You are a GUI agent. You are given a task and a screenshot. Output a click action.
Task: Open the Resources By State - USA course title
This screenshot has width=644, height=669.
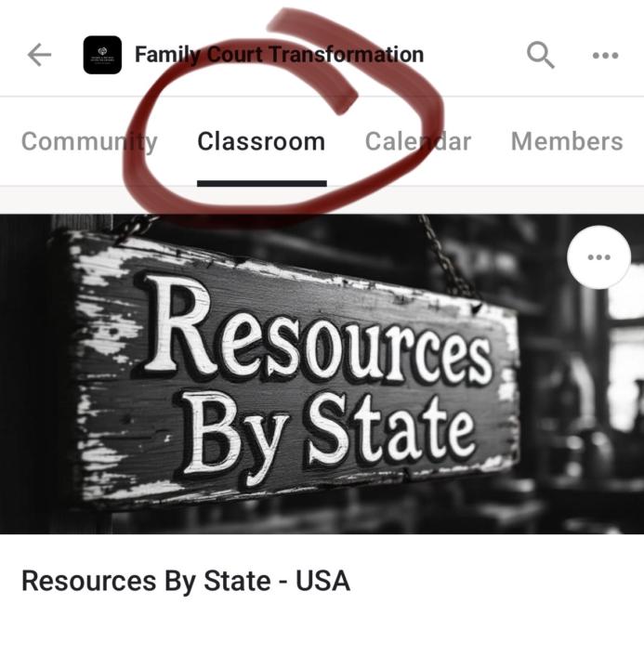186,581
